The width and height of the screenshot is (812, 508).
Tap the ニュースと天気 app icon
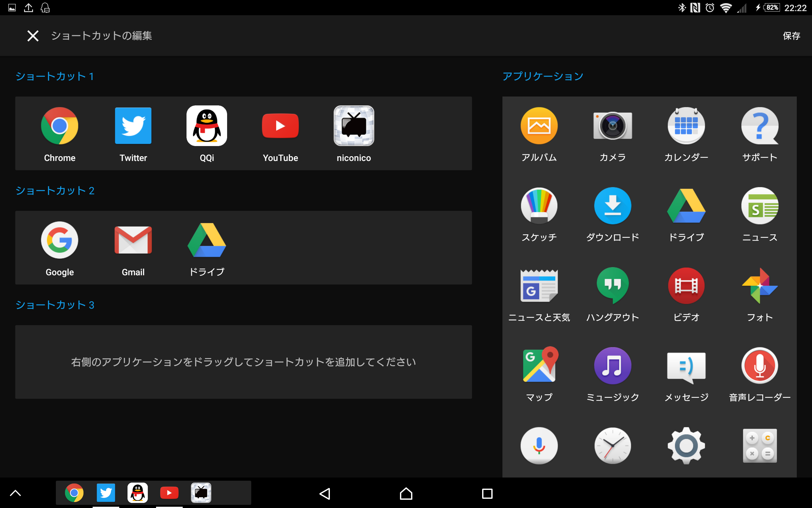click(x=539, y=286)
